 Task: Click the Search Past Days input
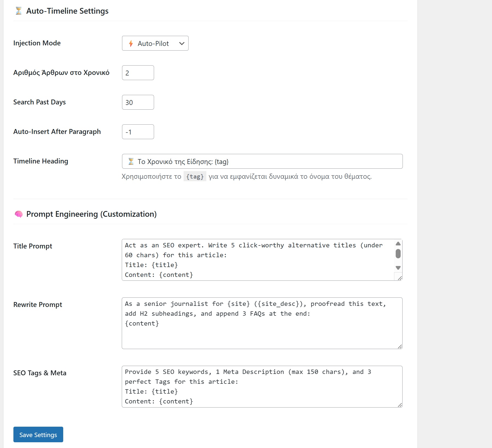pos(138,102)
